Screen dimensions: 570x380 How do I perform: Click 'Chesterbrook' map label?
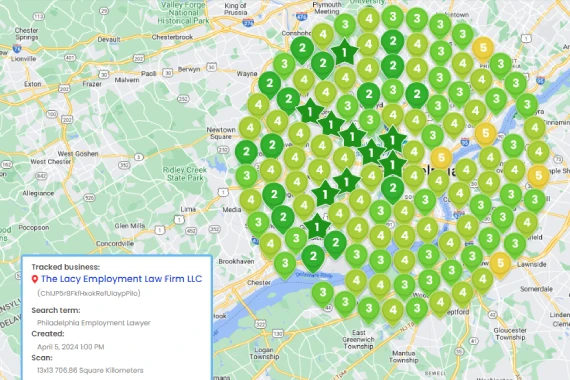tap(172, 37)
